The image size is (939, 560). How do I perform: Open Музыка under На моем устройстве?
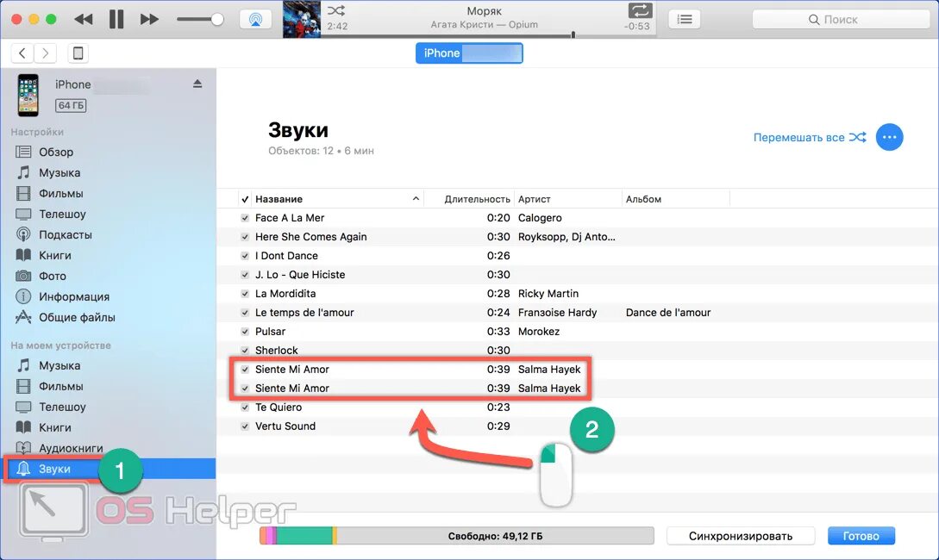(x=59, y=365)
